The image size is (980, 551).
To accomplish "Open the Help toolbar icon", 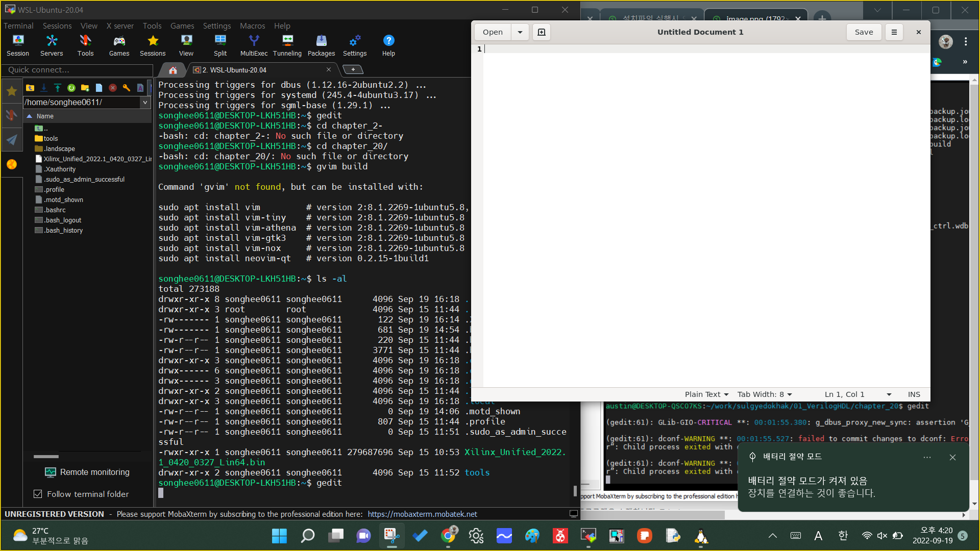I will click(x=388, y=45).
